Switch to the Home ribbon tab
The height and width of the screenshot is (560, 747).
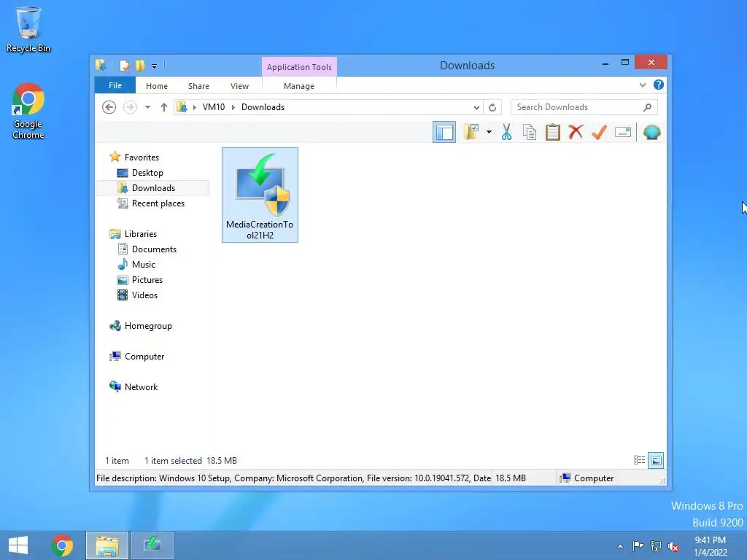tap(157, 86)
